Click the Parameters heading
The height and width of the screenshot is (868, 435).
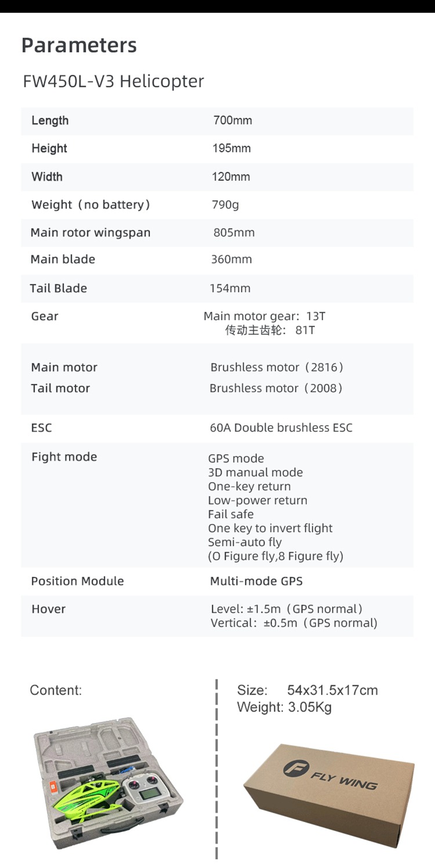coord(79,45)
